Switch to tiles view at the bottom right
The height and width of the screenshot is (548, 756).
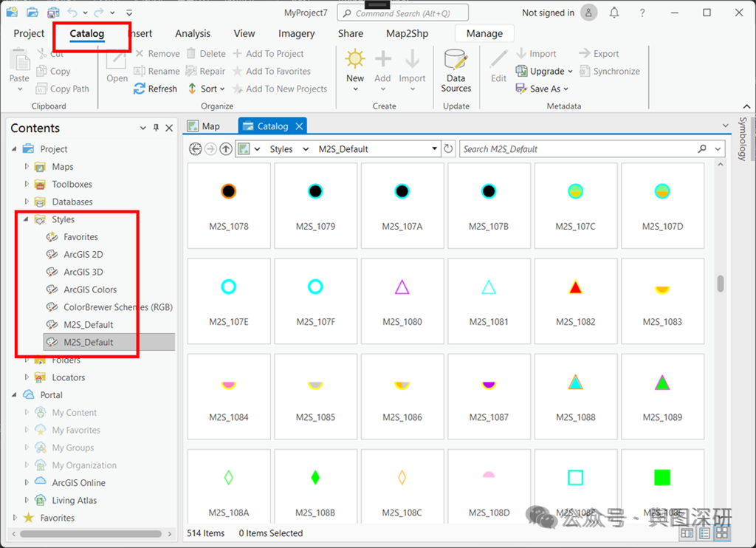pos(722,533)
